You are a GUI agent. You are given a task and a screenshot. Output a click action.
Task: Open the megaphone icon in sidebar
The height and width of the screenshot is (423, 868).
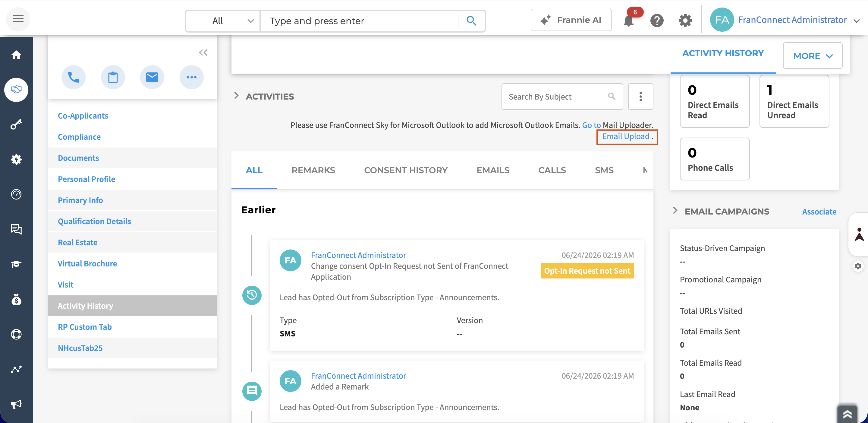point(16,404)
